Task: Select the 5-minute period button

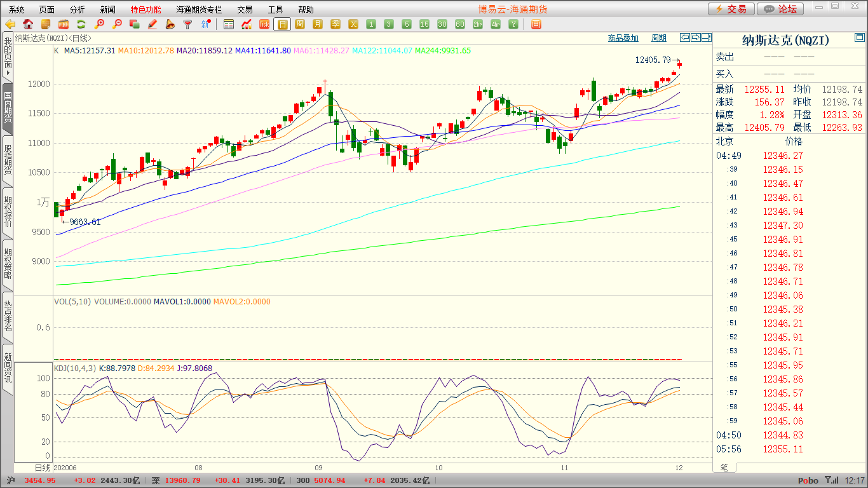Action: [x=407, y=24]
